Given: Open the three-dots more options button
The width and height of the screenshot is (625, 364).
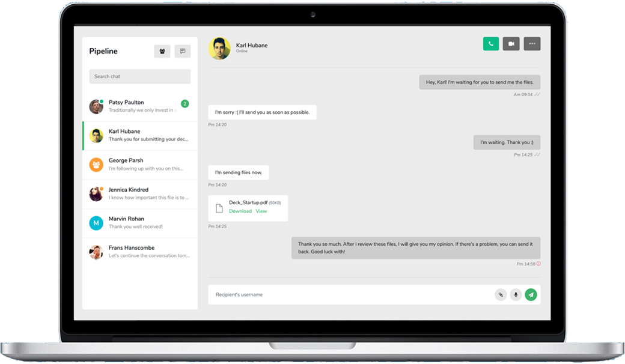Looking at the screenshot, I should click(532, 44).
